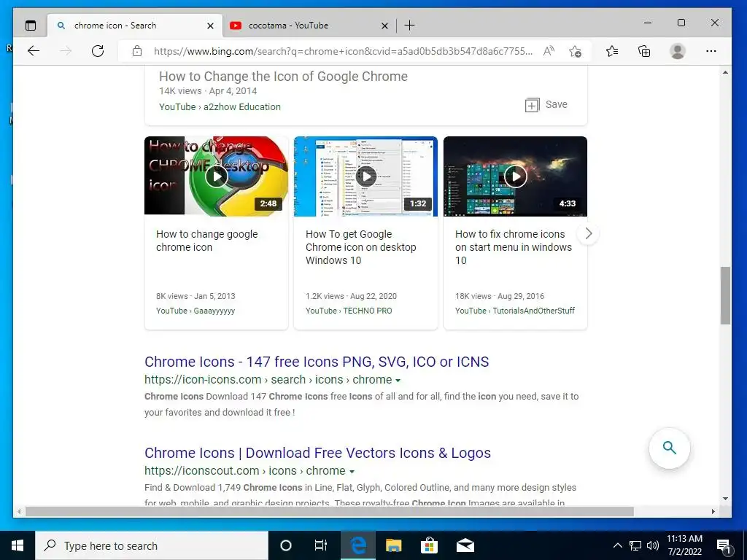Show next videos with carousel arrow
The width and height of the screenshot is (747, 560).
coord(589,233)
